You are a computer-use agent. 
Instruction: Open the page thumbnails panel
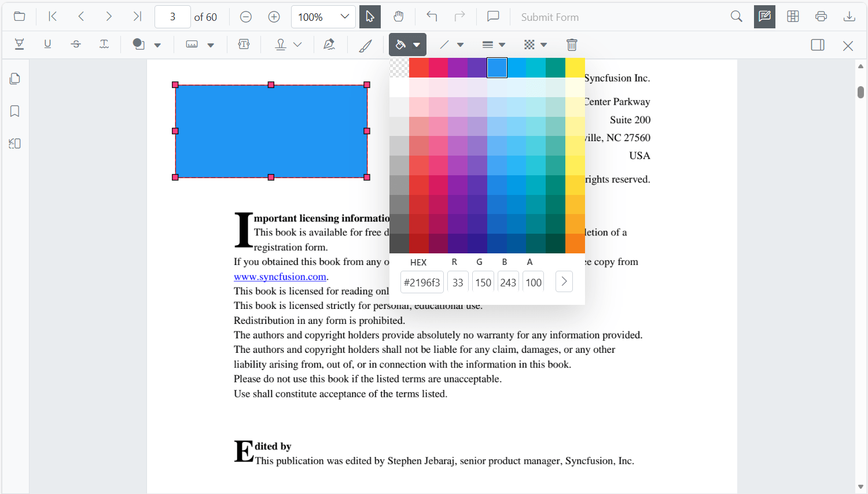(x=14, y=78)
